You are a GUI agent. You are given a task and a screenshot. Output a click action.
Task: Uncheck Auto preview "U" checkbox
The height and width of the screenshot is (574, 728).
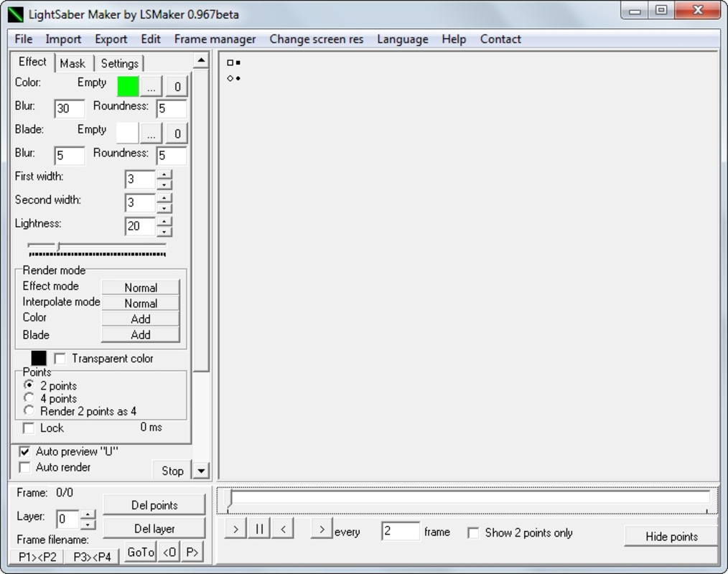click(x=24, y=451)
